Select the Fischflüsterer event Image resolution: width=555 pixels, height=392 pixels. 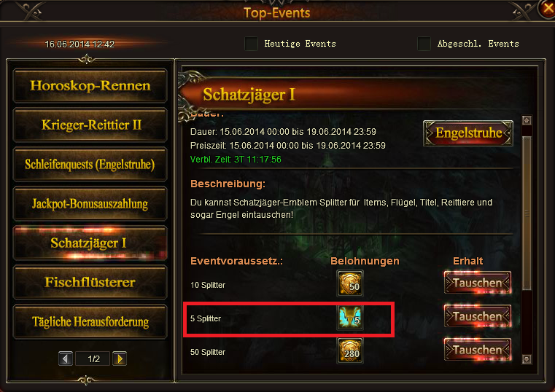(90, 283)
